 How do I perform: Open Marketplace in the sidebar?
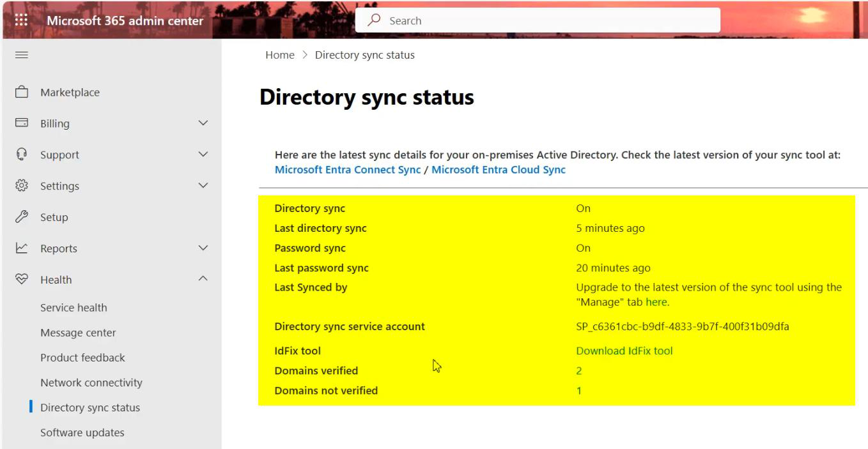pos(70,93)
